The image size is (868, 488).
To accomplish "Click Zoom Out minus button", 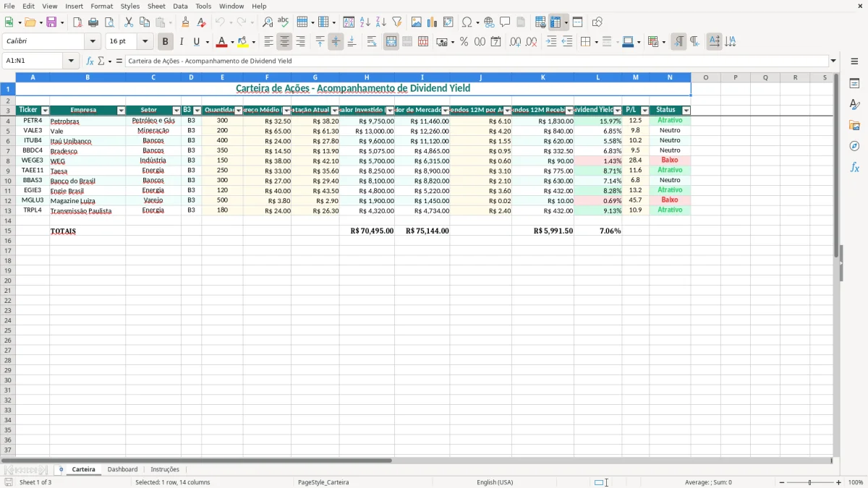I will (782, 482).
